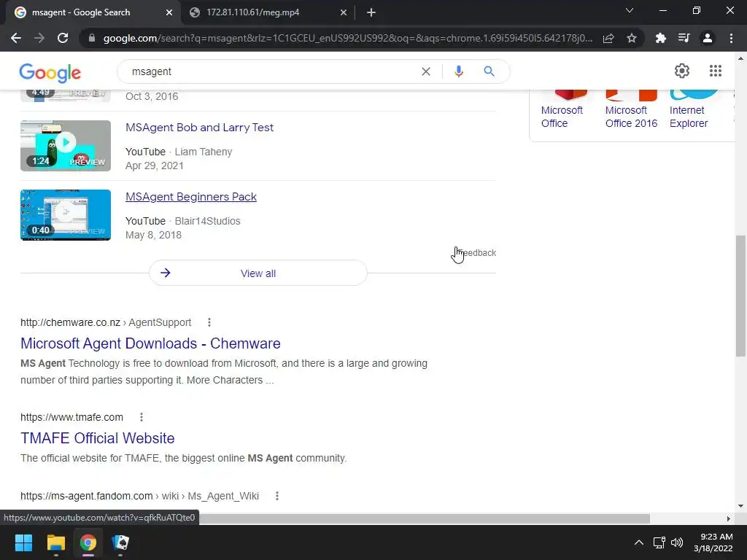The height and width of the screenshot is (560, 747).
Task: Share this page via share icon
Action: (x=608, y=38)
